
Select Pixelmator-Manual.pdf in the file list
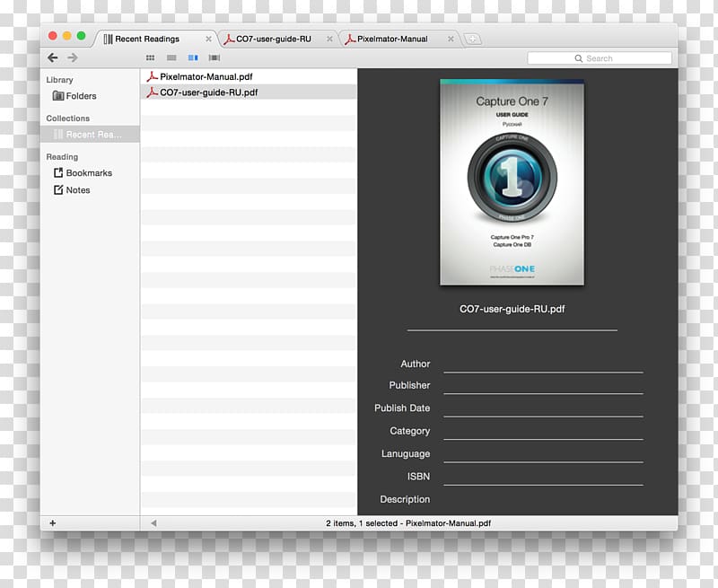[249, 76]
